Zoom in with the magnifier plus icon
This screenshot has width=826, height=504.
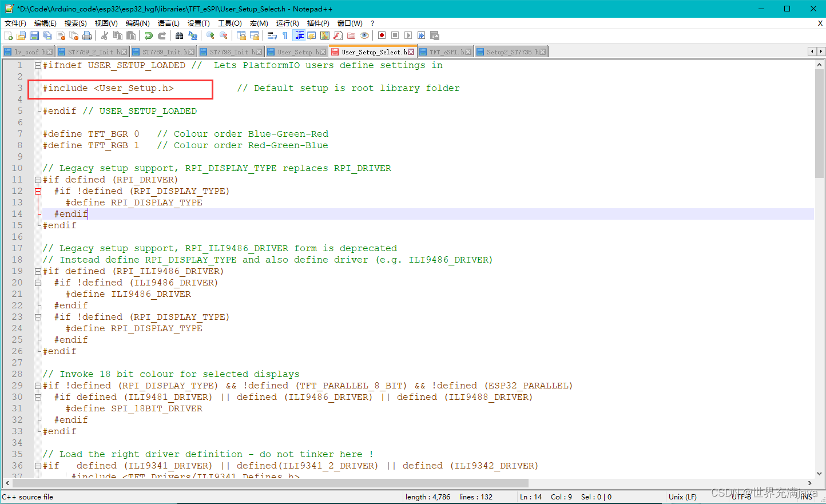211,35
